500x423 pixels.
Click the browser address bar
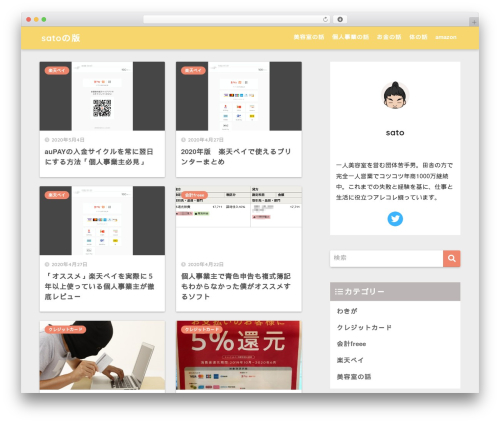(x=237, y=19)
